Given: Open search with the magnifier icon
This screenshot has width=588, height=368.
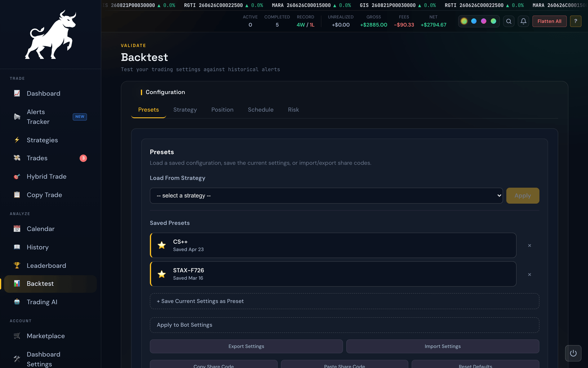Looking at the screenshot, I should click(x=509, y=21).
